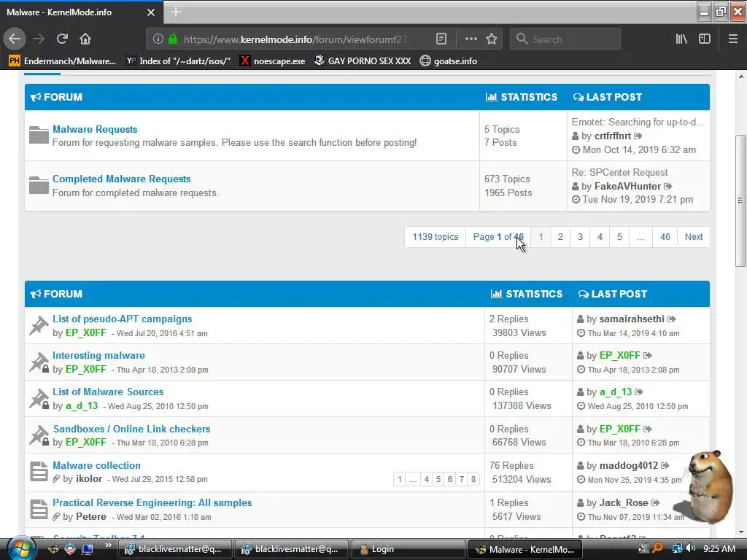Go to page 2 of topics
Image resolution: width=747 pixels, height=560 pixels.
[560, 237]
